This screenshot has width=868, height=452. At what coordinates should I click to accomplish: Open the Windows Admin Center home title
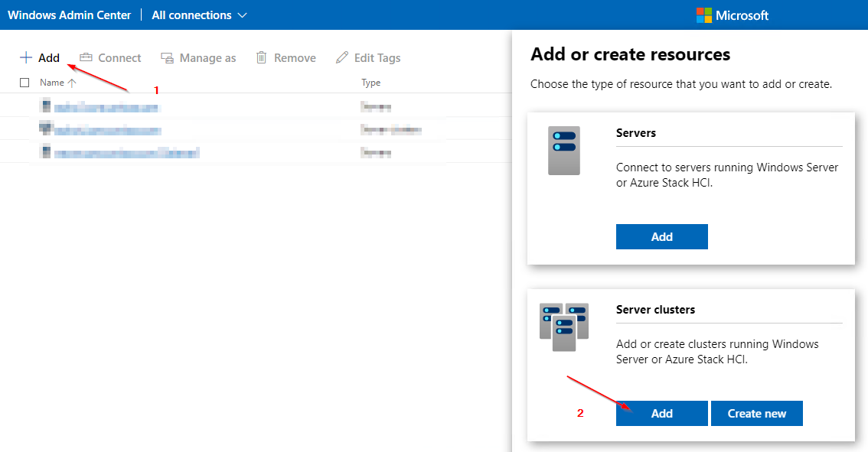coord(69,15)
